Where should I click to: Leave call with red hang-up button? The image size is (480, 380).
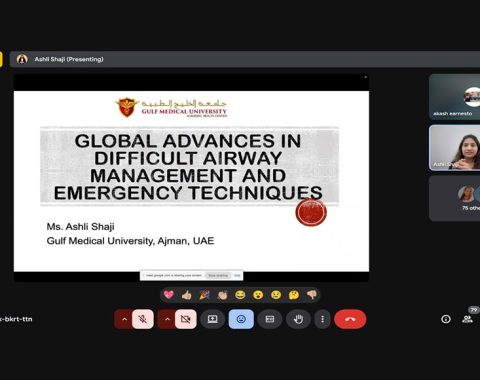[350, 319]
